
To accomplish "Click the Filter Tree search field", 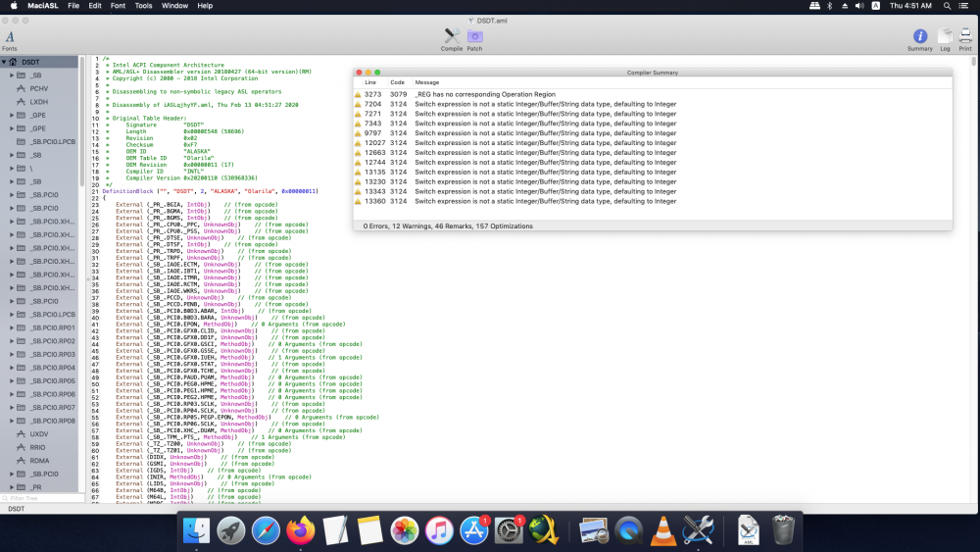I will coord(42,498).
